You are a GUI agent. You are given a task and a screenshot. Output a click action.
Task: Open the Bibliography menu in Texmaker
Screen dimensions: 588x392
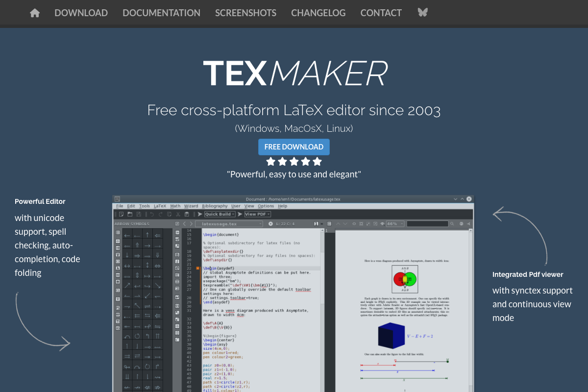point(215,206)
